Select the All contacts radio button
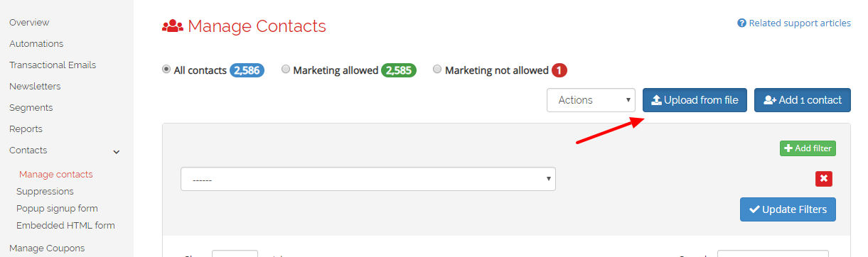Viewport: 868px width, 257px height. [166, 70]
